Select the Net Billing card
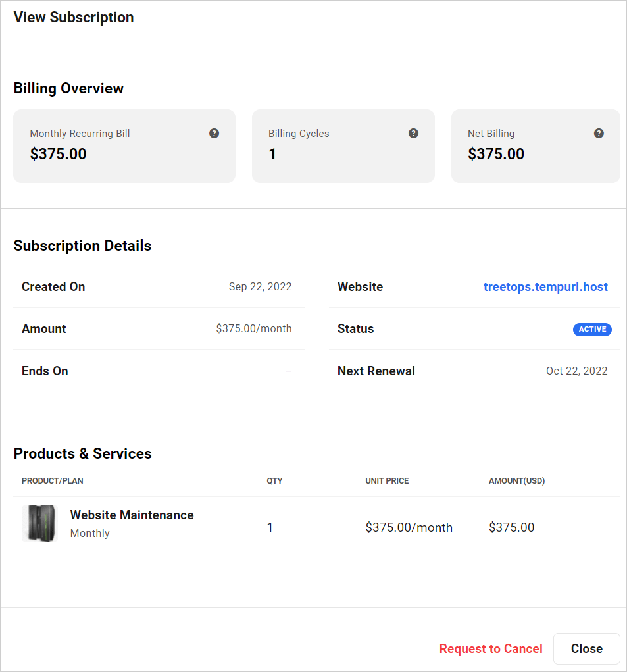 tap(535, 145)
